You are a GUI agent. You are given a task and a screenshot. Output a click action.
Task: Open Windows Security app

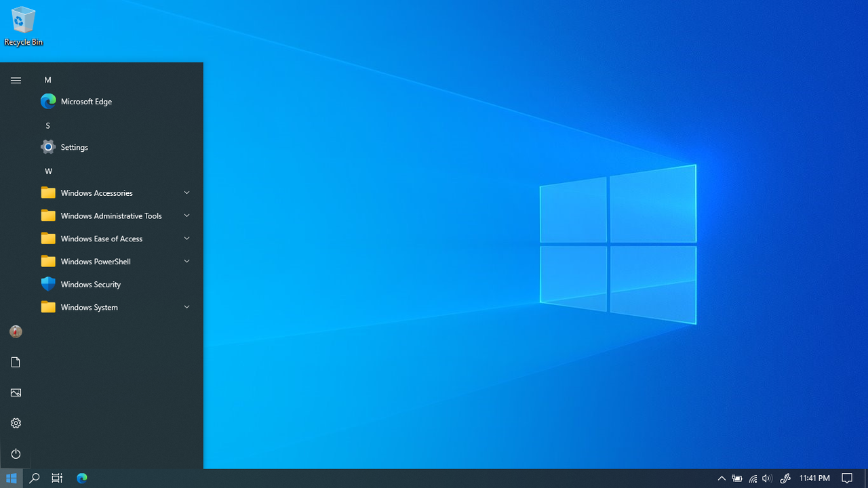coord(115,284)
